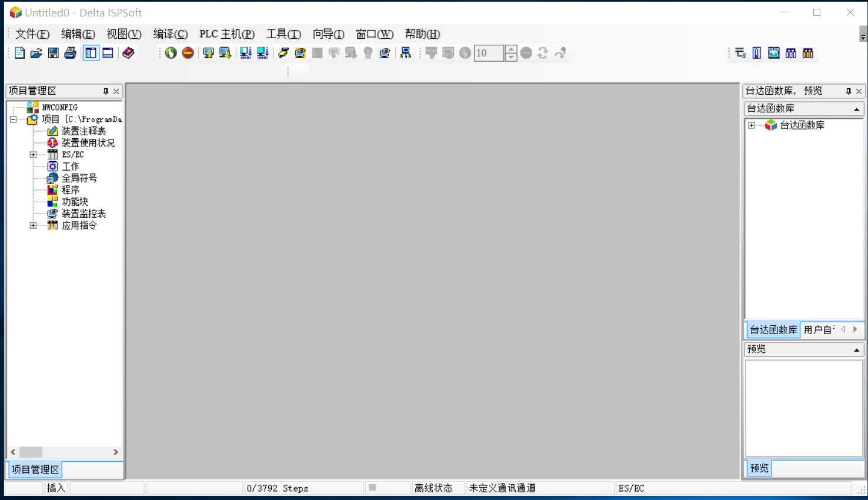Save the project with the floppy disk icon
The height and width of the screenshot is (500, 868).
click(x=54, y=53)
